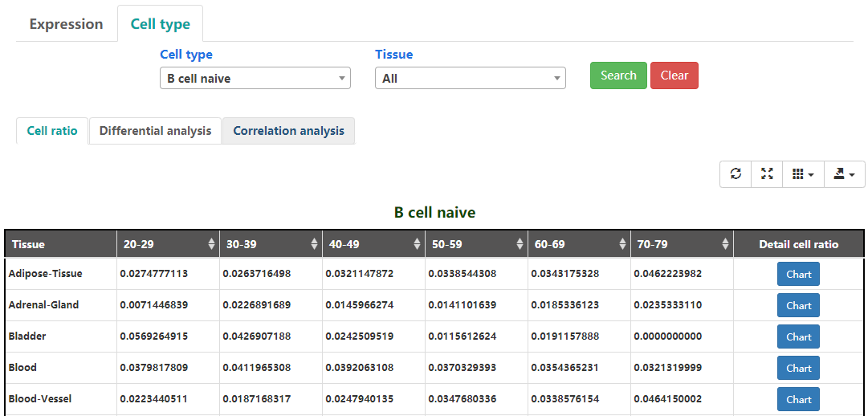The height and width of the screenshot is (416, 868).
Task: Open Chart for Adipose-Tissue row
Action: 798,274
